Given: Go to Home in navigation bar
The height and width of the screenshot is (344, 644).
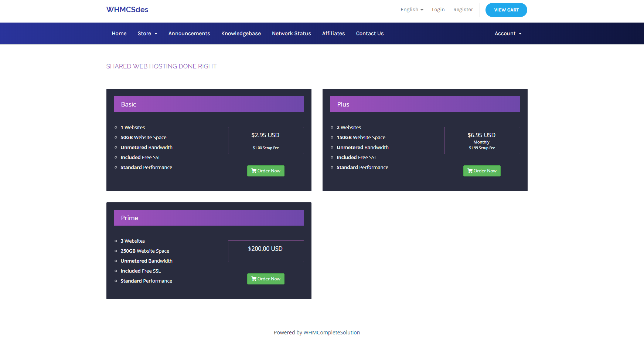Looking at the screenshot, I should click(119, 33).
